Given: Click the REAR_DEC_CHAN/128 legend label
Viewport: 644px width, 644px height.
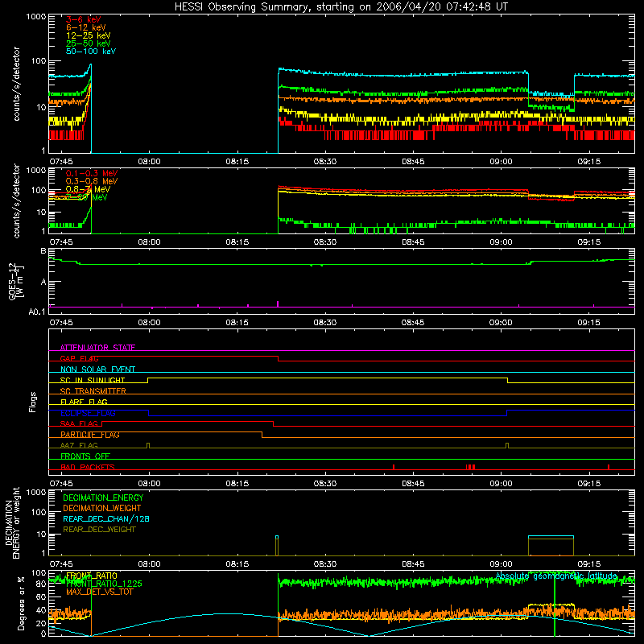Looking at the screenshot, I should coord(106,519).
